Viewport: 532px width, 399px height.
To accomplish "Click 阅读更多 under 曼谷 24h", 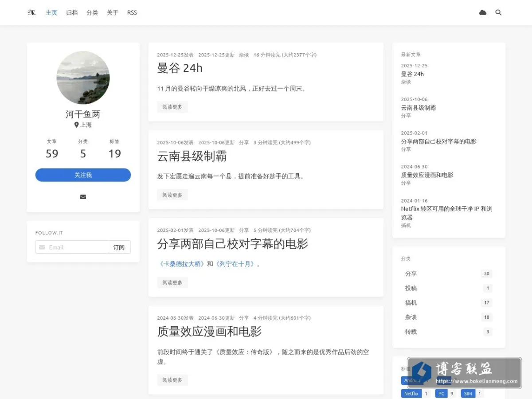I will click(x=172, y=107).
